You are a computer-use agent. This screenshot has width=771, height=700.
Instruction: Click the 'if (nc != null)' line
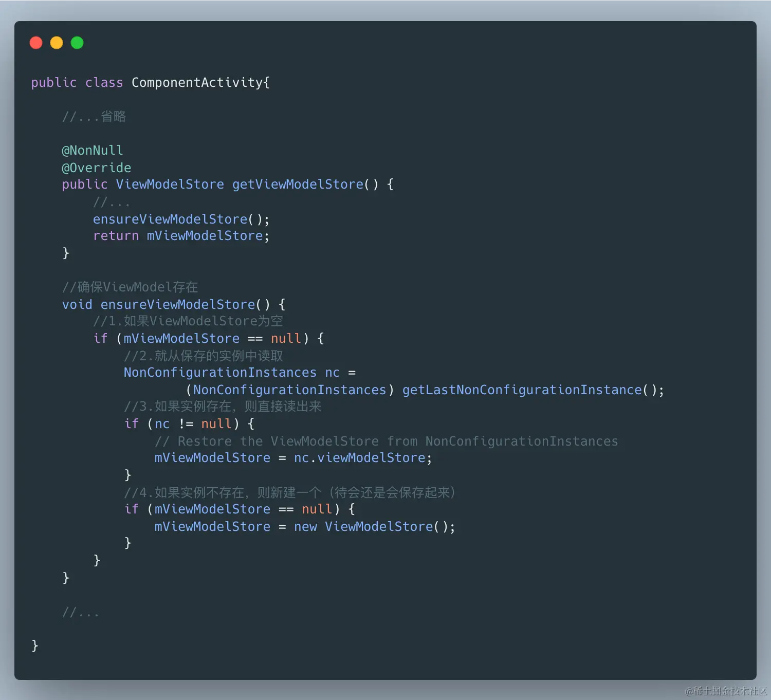(189, 424)
